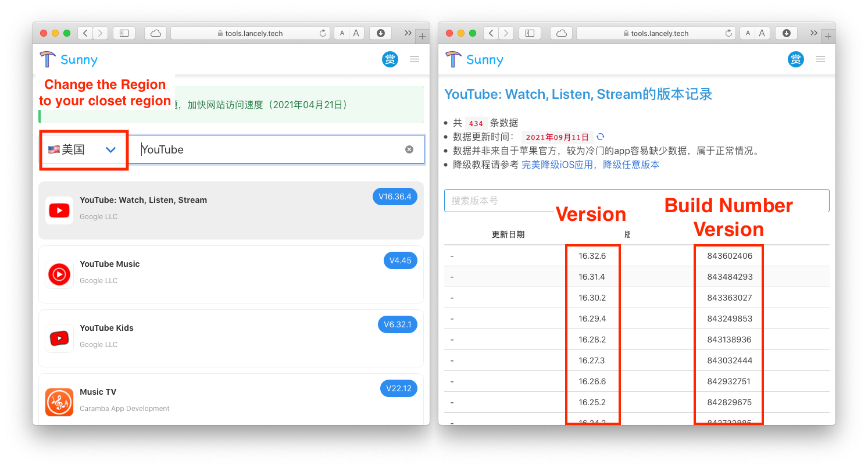Increase text size with larger A button, right window

(762, 33)
